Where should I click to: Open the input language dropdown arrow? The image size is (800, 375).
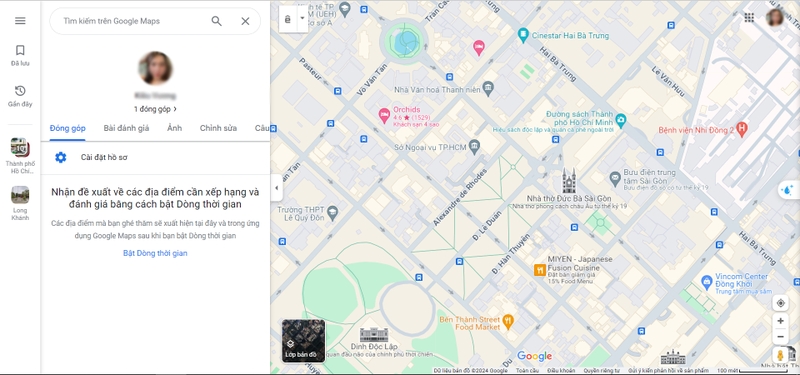(x=302, y=18)
